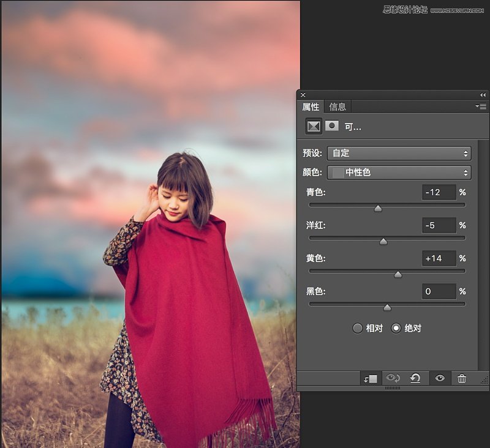Click the 可... panel title text

point(353,127)
